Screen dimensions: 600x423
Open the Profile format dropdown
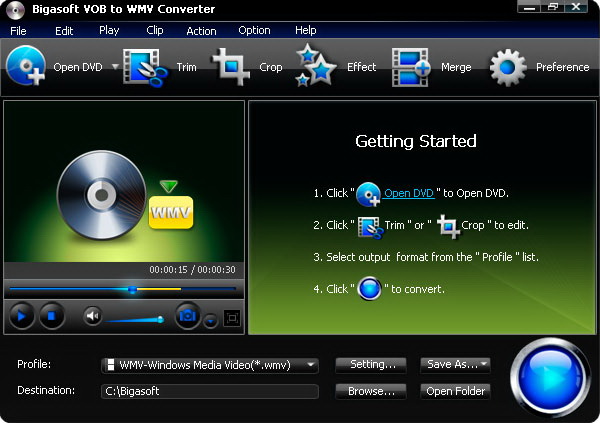210,365
